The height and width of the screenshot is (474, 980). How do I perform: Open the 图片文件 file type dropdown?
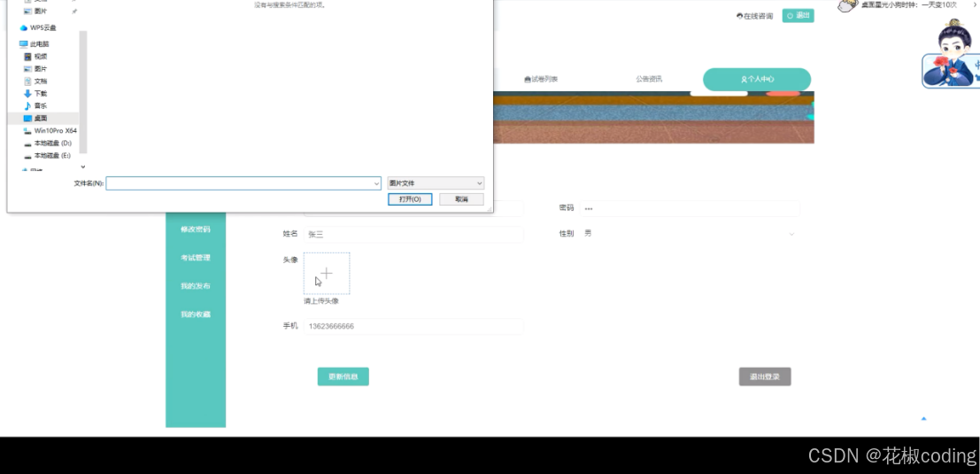436,183
